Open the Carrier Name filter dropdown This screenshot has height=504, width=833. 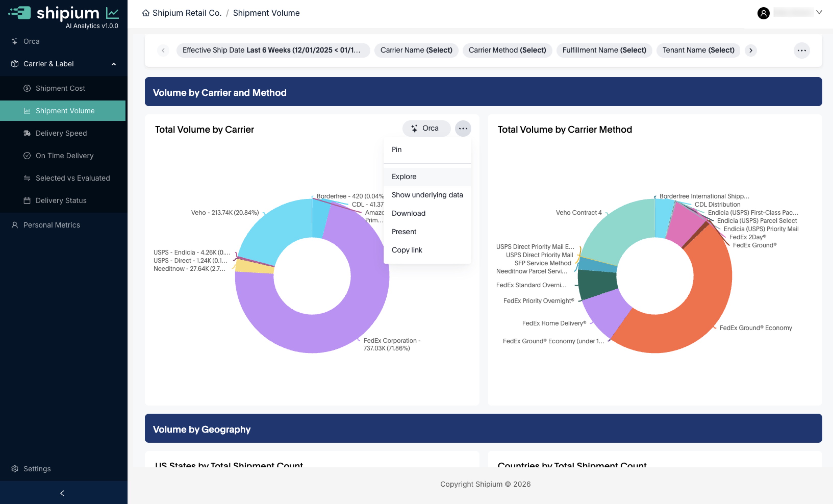416,50
